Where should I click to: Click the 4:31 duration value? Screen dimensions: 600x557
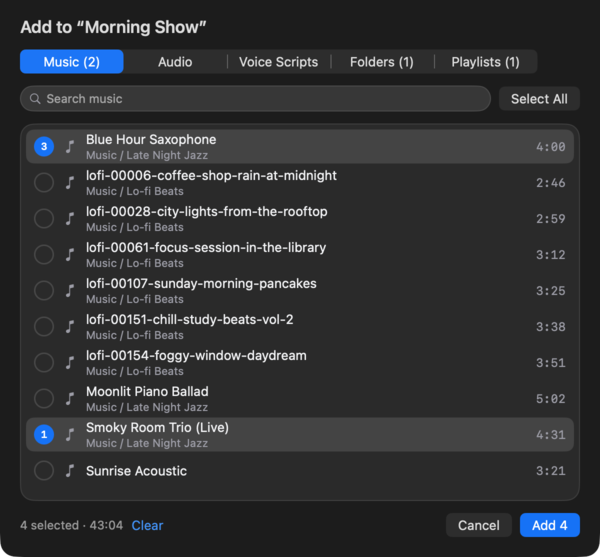tap(550, 435)
